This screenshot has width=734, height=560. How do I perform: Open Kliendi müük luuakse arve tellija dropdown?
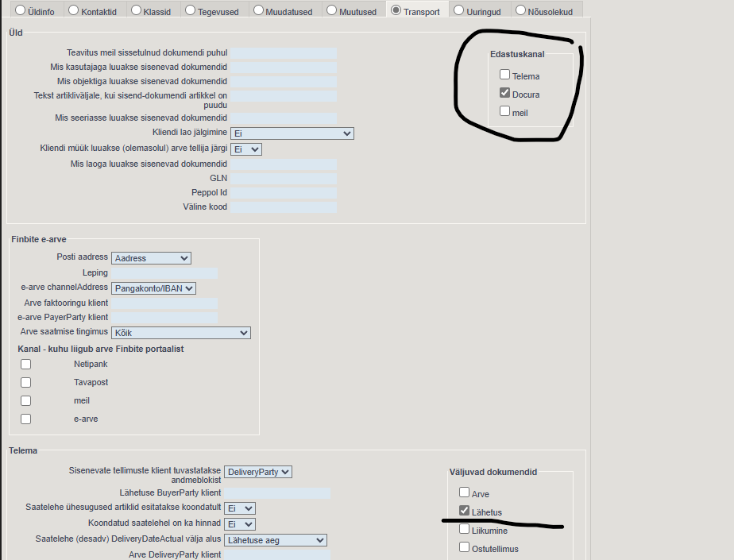pos(246,149)
